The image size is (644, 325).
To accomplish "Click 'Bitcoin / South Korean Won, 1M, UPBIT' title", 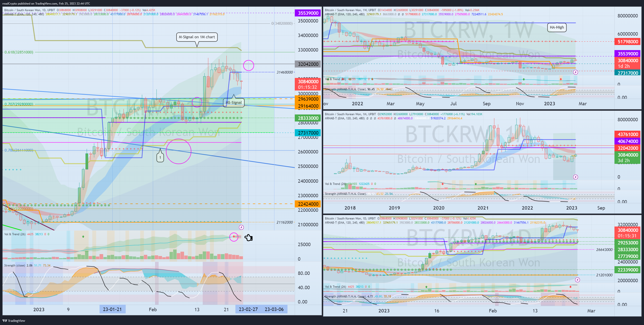I will pos(350,114).
